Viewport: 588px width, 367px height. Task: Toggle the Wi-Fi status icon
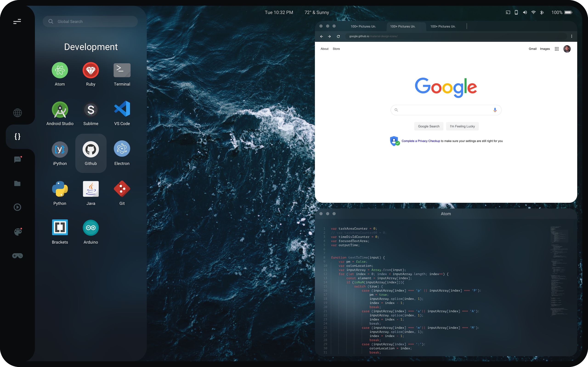533,12
